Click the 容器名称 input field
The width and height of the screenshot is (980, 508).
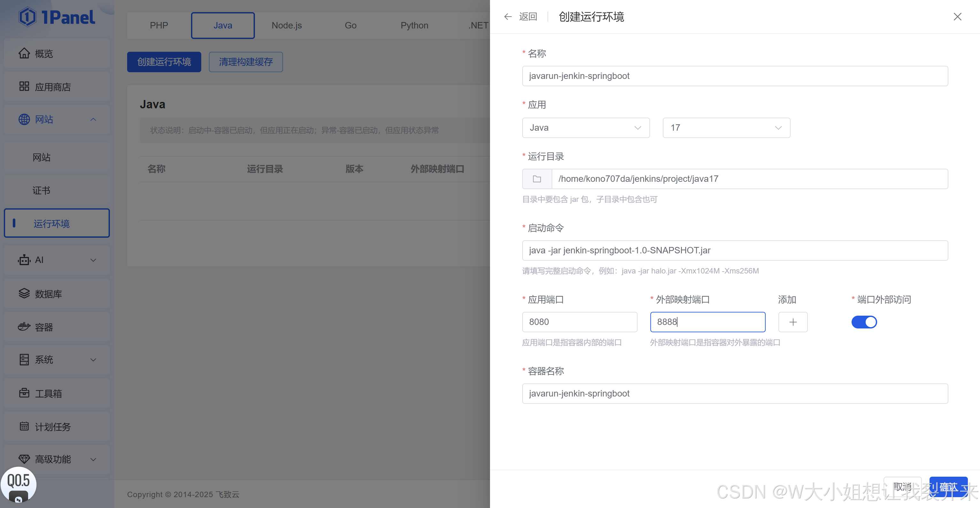pyautogui.click(x=735, y=394)
